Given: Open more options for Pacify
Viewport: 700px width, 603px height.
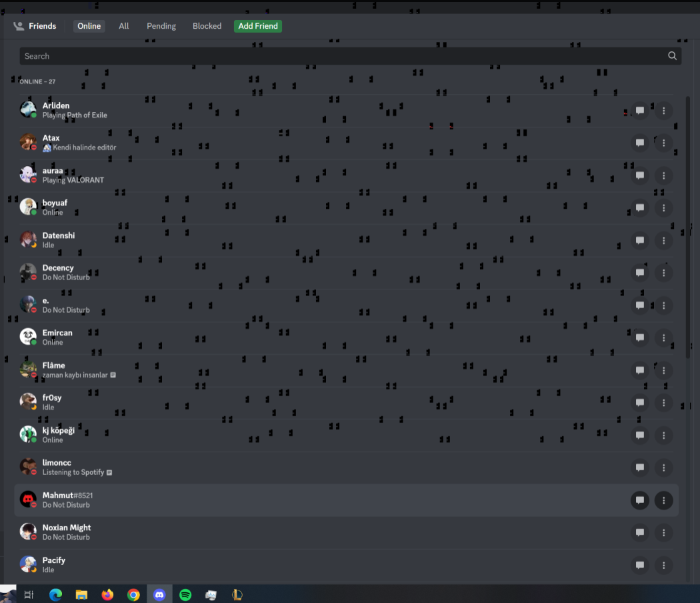Looking at the screenshot, I should (x=664, y=565).
